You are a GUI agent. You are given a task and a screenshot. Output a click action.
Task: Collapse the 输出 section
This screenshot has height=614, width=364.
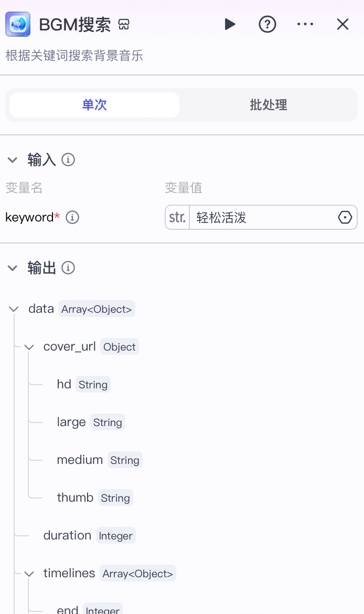[x=13, y=268]
